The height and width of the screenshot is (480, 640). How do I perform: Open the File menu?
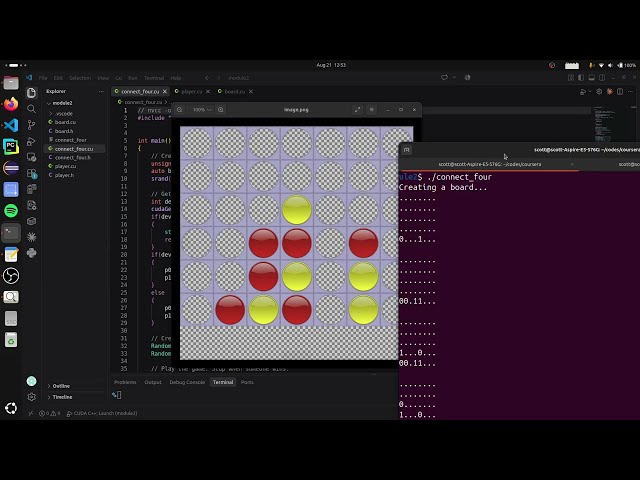pos(43,78)
